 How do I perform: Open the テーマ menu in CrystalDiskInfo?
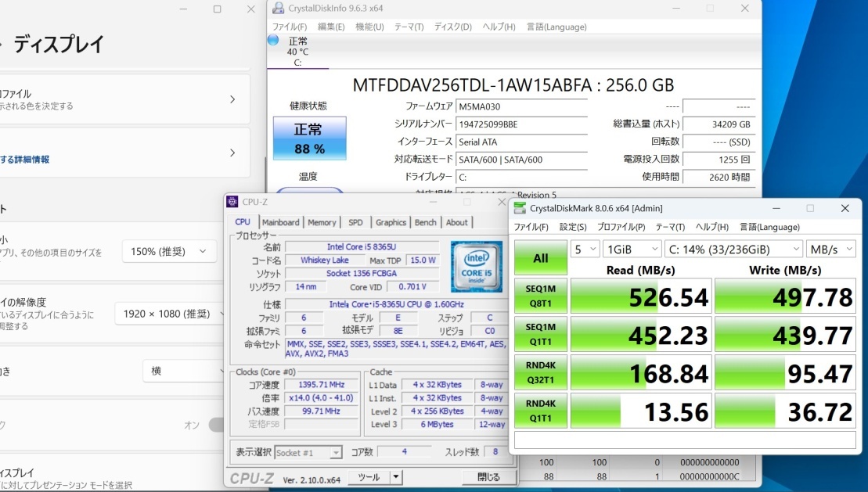[409, 27]
